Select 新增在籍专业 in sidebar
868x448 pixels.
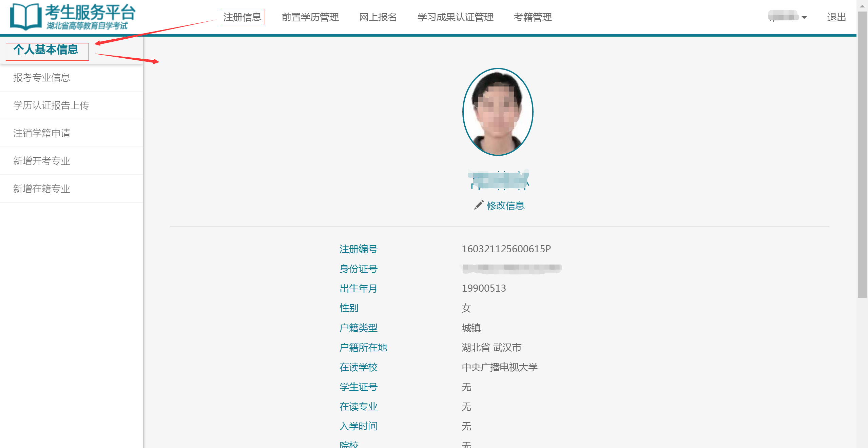(41, 189)
